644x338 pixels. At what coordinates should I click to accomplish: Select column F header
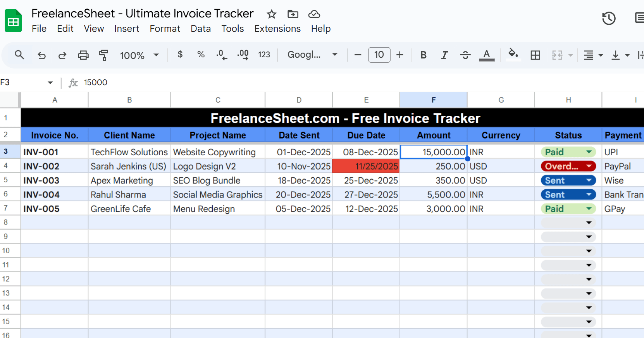(434, 100)
